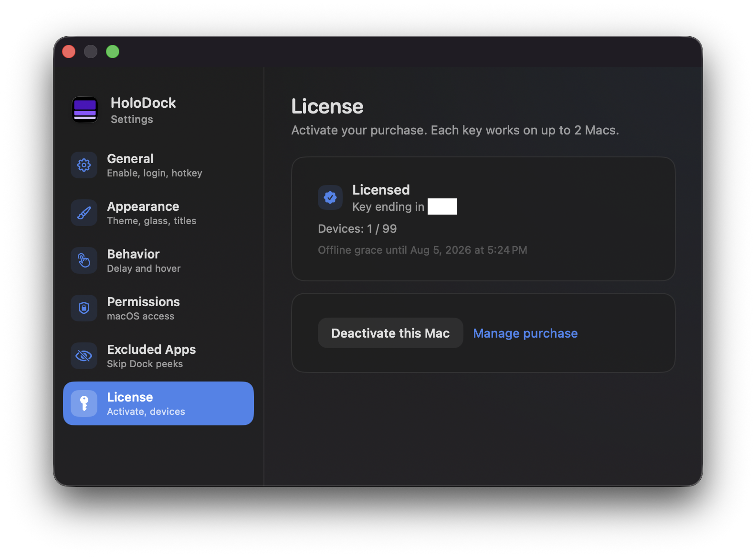Image resolution: width=756 pixels, height=557 pixels.
Task: Click the "Activate your purchase" description text
Action: pyautogui.click(x=455, y=130)
